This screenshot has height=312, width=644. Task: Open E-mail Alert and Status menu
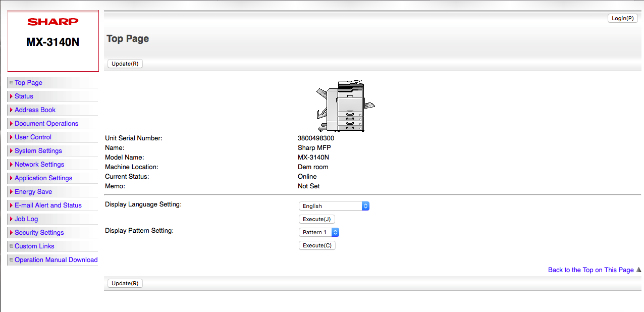click(48, 205)
